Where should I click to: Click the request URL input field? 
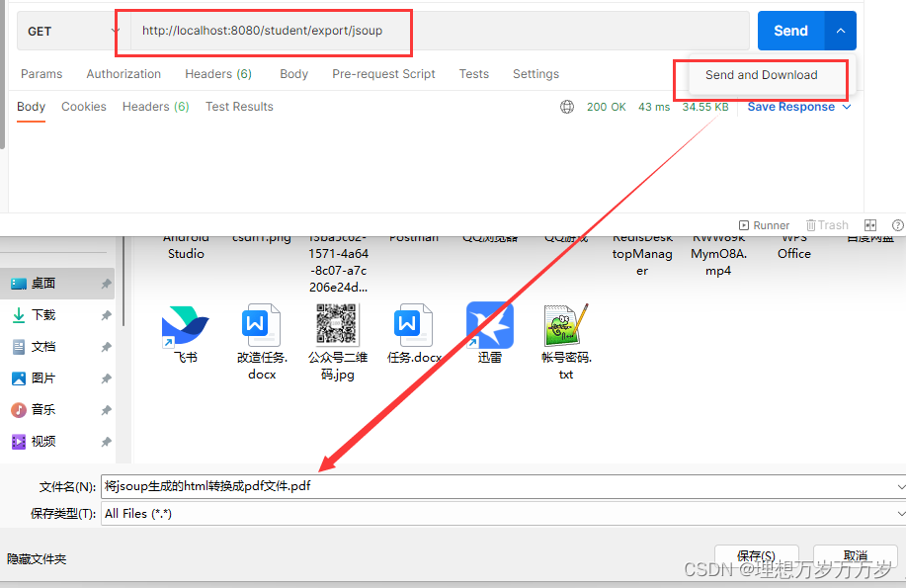tap(440, 31)
